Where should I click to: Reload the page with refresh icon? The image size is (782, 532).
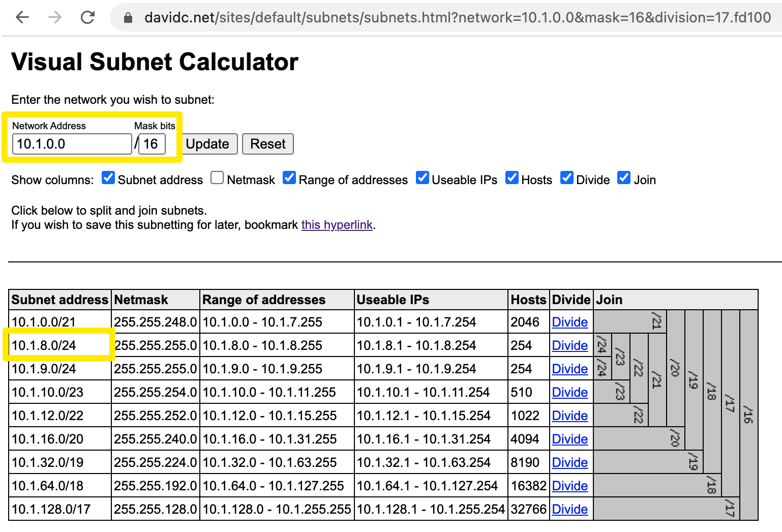[88, 17]
